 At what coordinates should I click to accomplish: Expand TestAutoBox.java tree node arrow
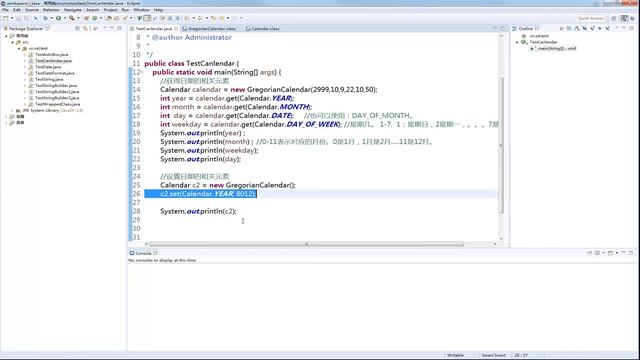click(25, 54)
